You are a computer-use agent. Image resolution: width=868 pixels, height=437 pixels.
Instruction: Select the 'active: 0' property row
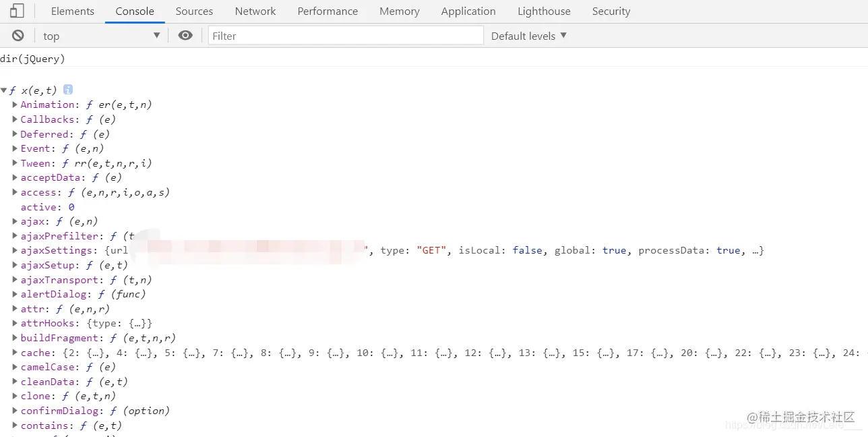47,207
